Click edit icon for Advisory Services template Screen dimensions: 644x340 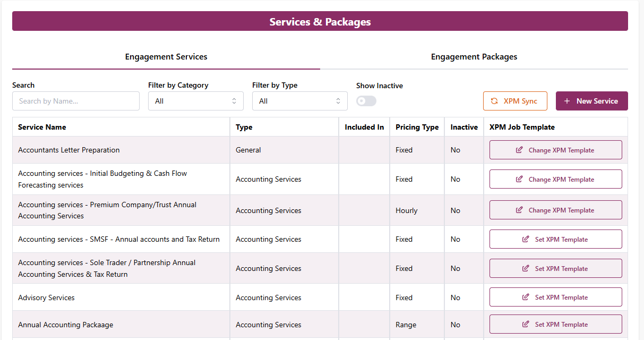coord(526,297)
